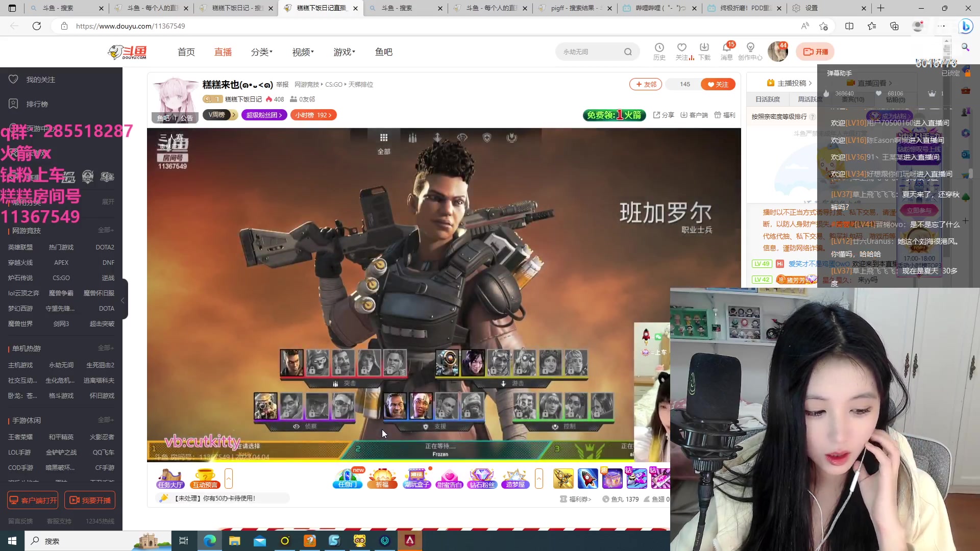
Task: Expand the 分类 navigation dropdown
Action: [262, 52]
